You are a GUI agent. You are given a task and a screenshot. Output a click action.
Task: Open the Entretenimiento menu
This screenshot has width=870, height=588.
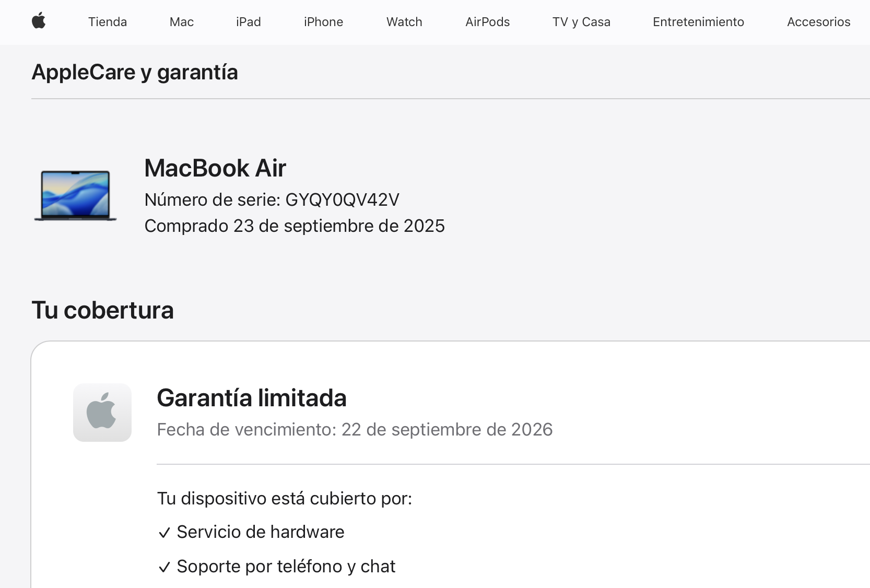pyautogui.click(x=698, y=22)
